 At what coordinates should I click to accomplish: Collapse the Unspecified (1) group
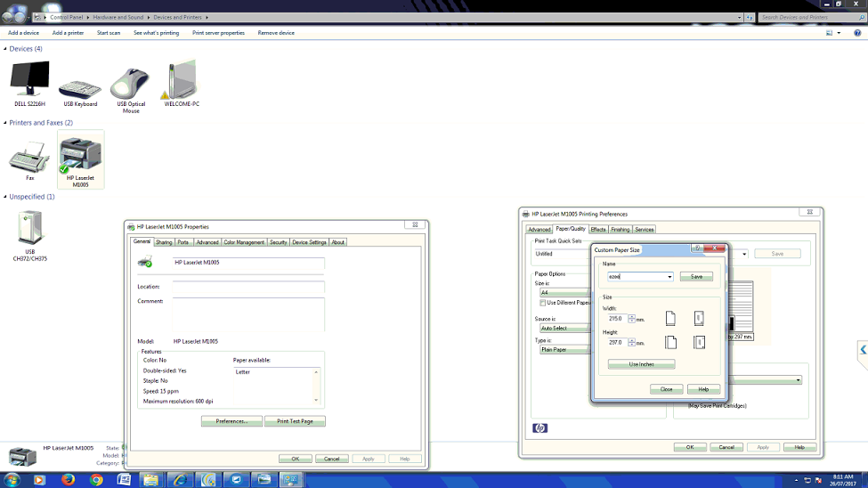(5, 197)
